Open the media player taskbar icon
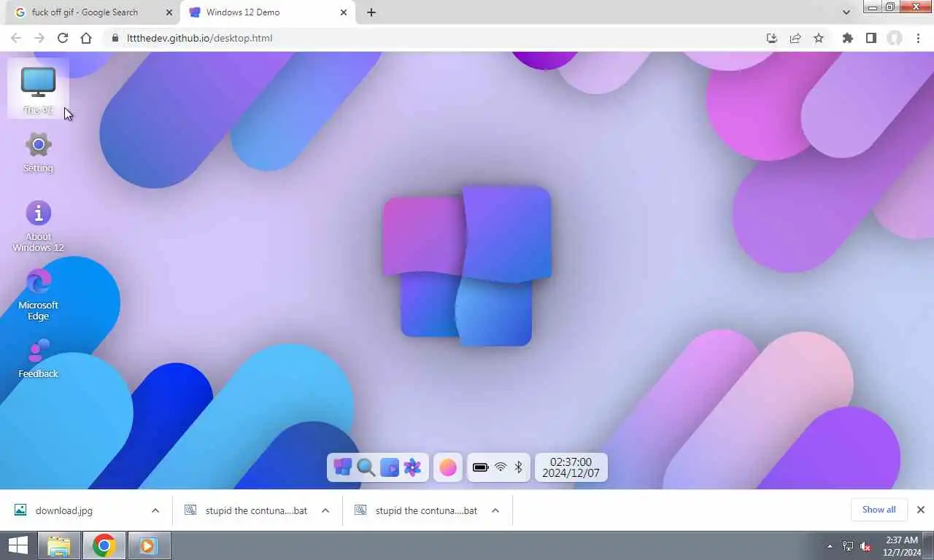The height and width of the screenshot is (560, 934). point(148,545)
